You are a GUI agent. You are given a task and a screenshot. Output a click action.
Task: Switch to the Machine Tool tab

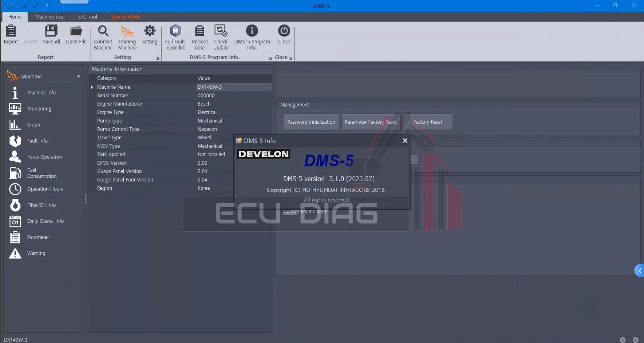click(x=50, y=17)
